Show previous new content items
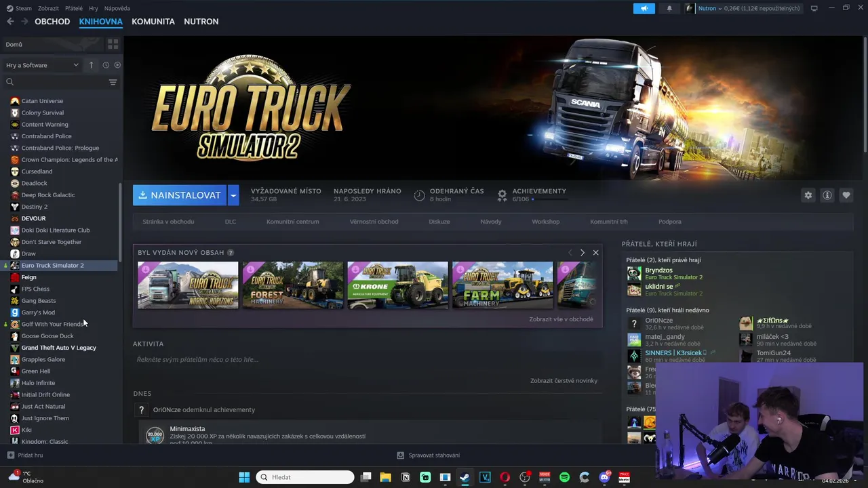868x488 pixels. pyautogui.click(x=570, y=253)
